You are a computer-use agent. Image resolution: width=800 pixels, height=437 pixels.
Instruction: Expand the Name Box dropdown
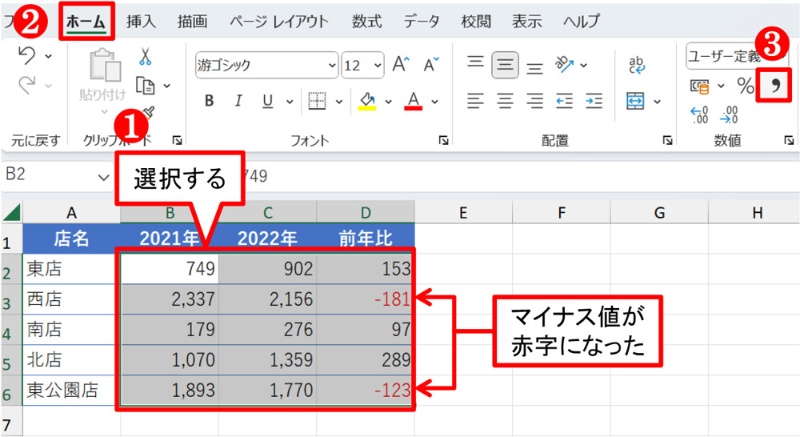click(104, 177)
